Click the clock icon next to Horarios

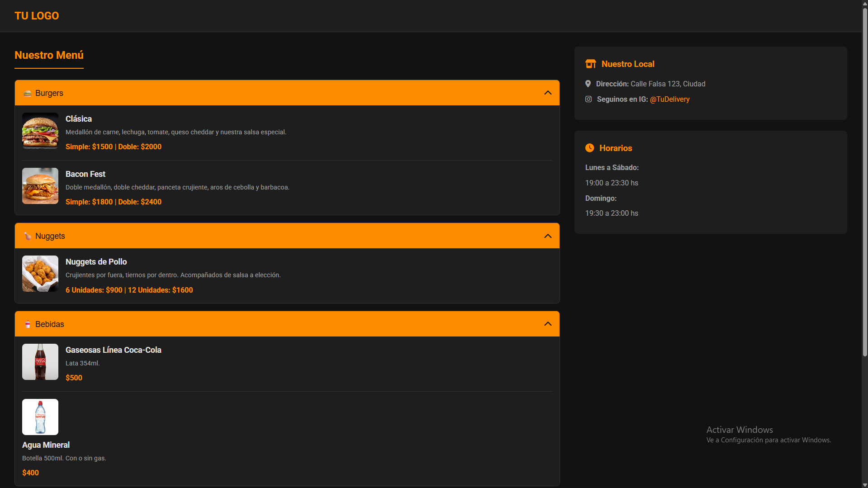click(x=589, y=148)
